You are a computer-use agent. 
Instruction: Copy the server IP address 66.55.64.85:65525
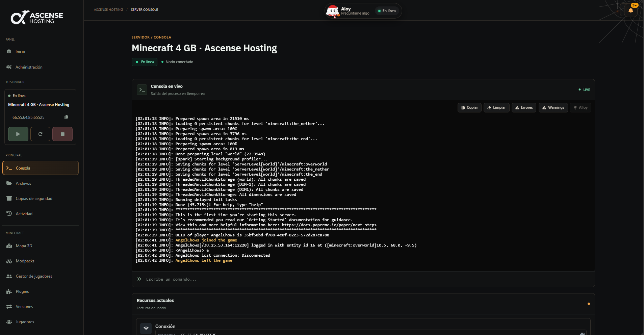[x=66, y=117]
